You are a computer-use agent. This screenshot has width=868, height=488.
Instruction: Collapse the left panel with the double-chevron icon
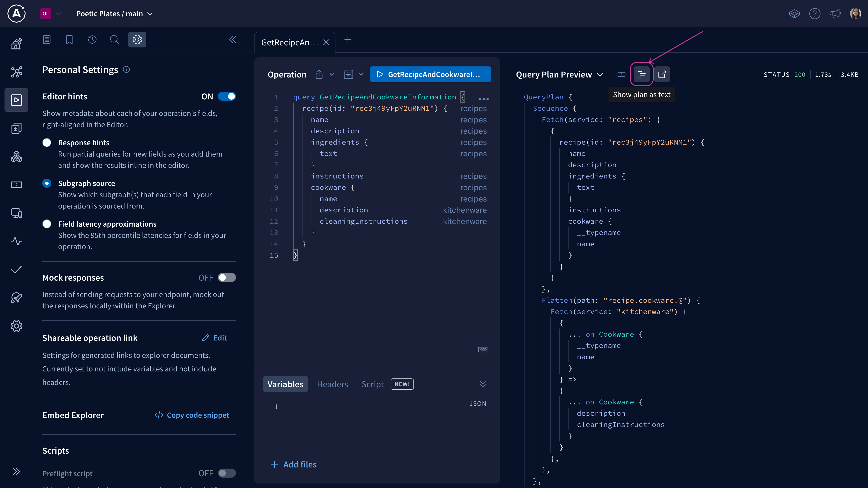(233, 40)
